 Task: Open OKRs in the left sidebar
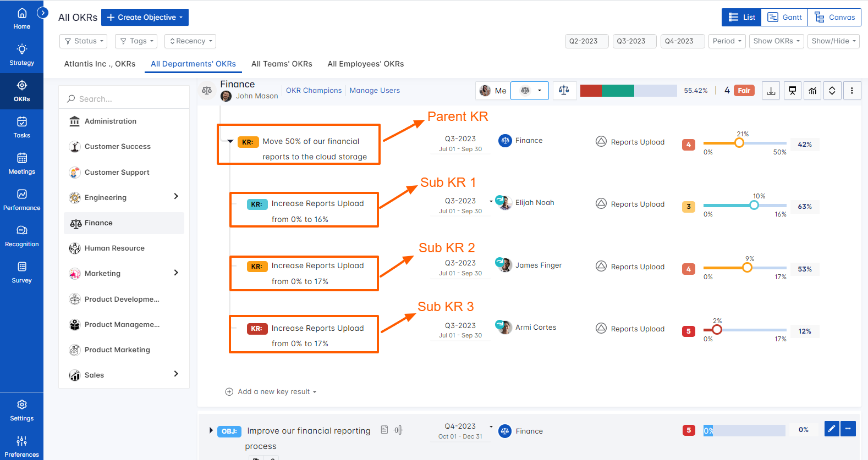(22, 91)
